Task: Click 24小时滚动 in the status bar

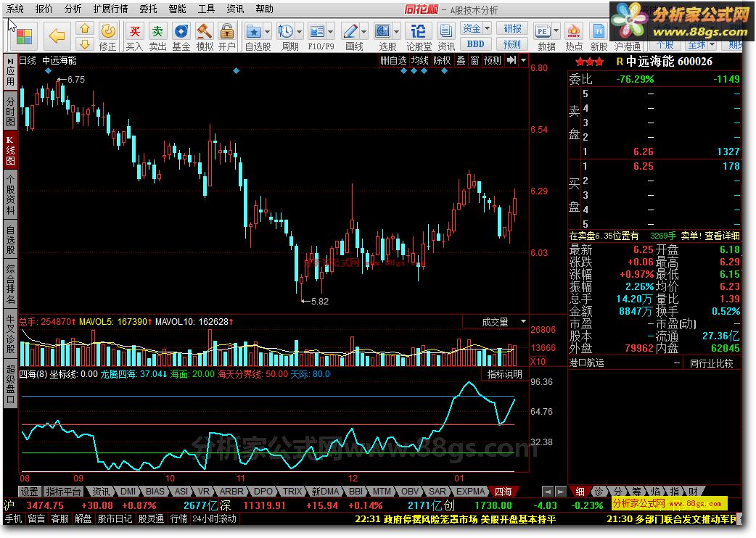Action: tap(215, 519)
